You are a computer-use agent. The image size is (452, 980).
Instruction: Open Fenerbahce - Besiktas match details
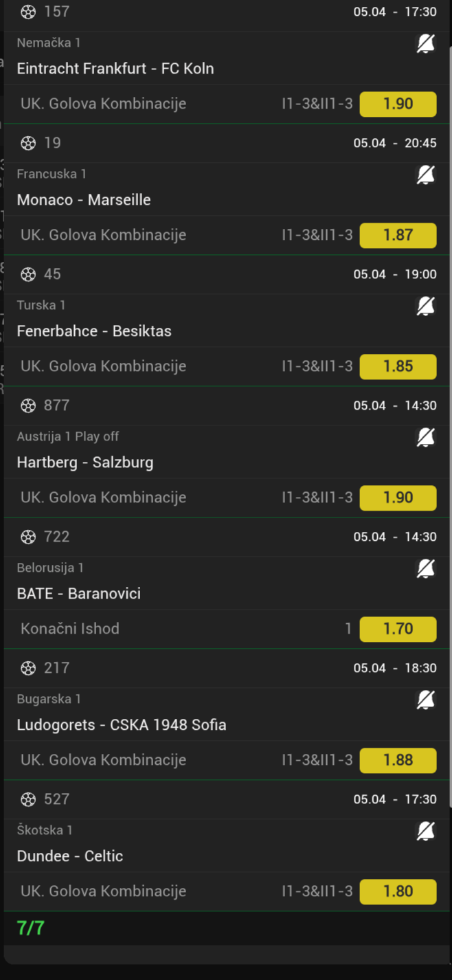(x=94, y=331)
